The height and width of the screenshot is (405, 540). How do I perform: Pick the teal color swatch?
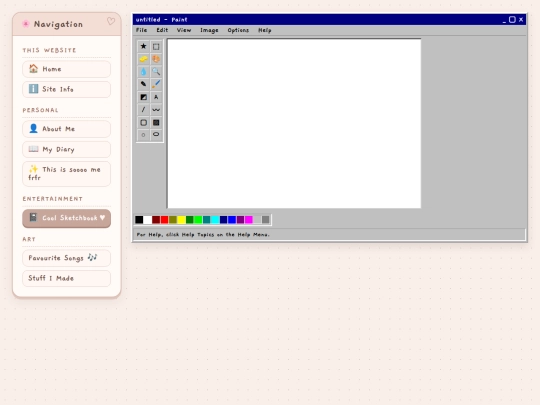click(207, 220)
